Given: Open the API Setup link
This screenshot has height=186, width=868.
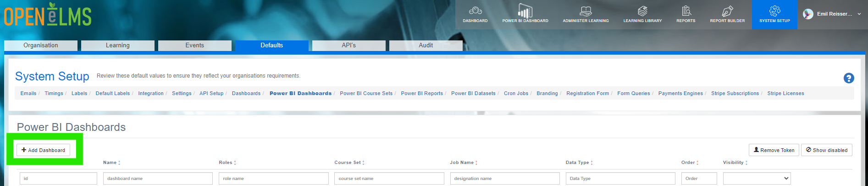Looking at the screenshot, I should (211, 93).
